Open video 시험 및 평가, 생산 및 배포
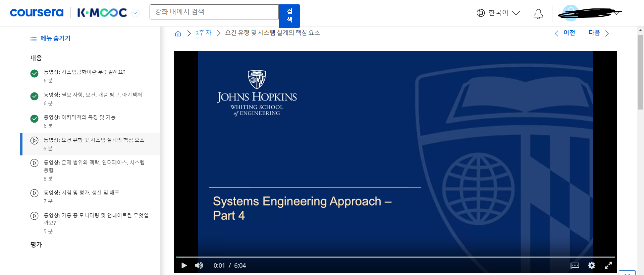The height and width of the screenshot is (275, 644). pyautogui.click(x=90, y=197)
